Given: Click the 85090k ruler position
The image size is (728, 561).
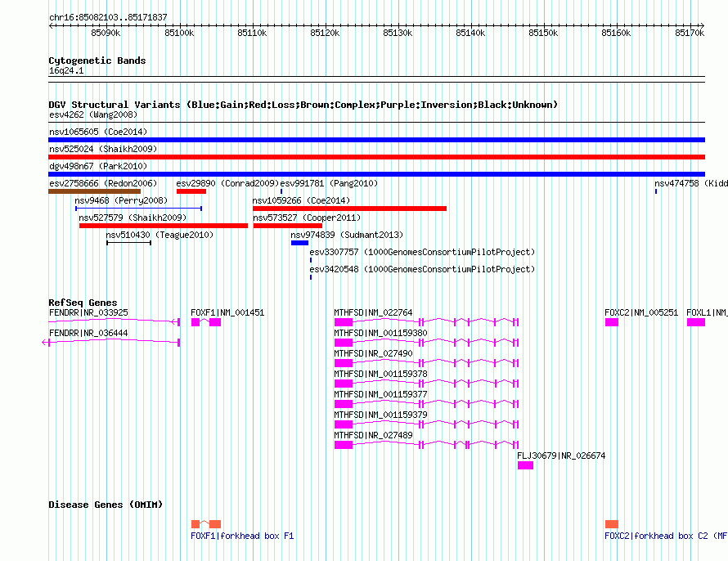Looking at the screenshot, I should click(x=106, y=33).
